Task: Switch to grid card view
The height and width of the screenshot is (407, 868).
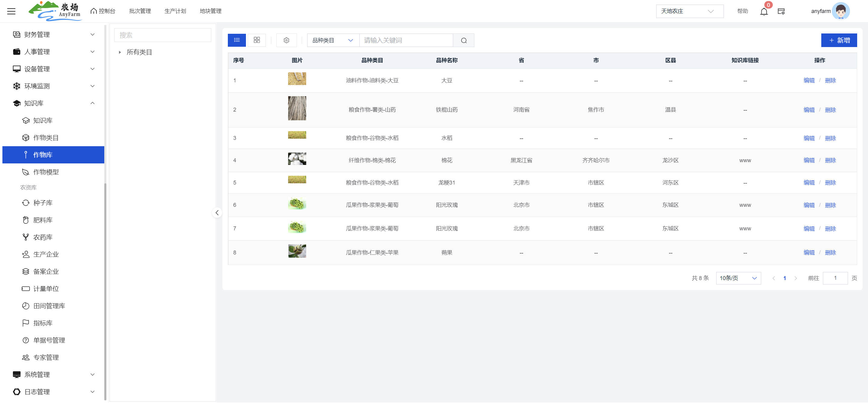Action: [256, 40]
